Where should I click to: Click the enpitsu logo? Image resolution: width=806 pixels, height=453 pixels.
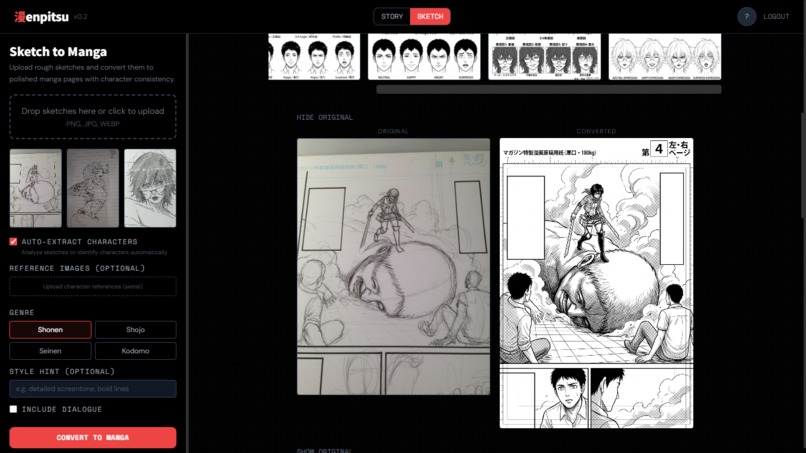tap(42, 16)
